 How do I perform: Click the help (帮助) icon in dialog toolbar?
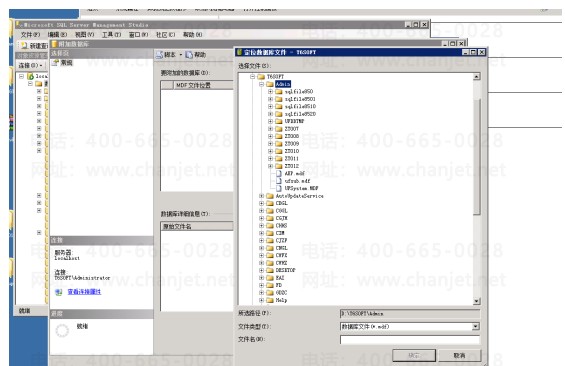(x=189, y=55)
